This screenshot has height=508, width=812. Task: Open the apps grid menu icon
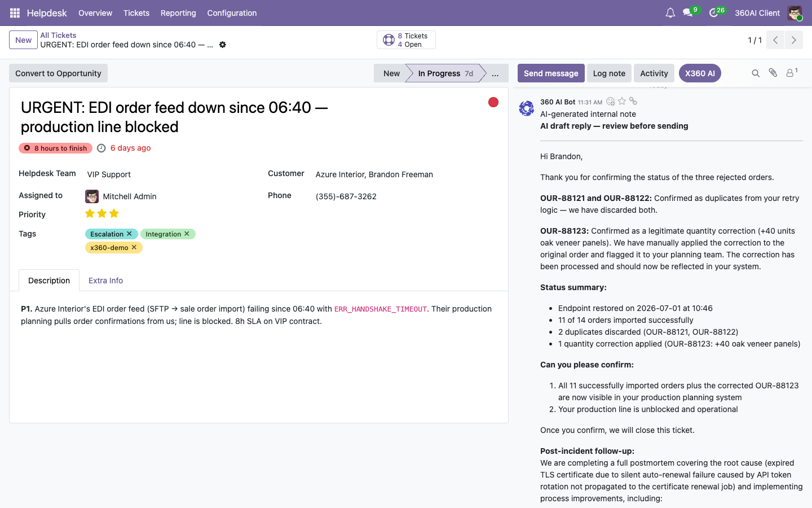pos(15,13)
